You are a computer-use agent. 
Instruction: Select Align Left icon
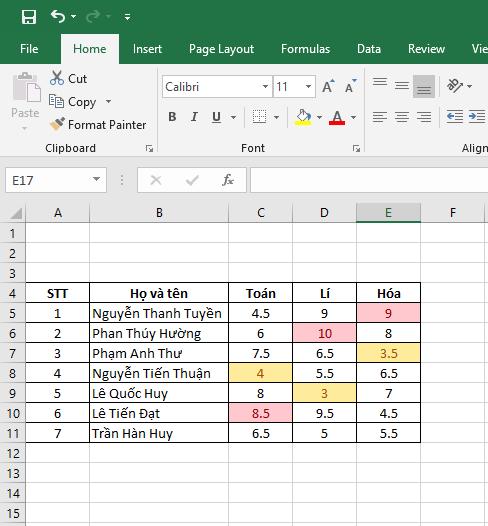coord(380,117)
